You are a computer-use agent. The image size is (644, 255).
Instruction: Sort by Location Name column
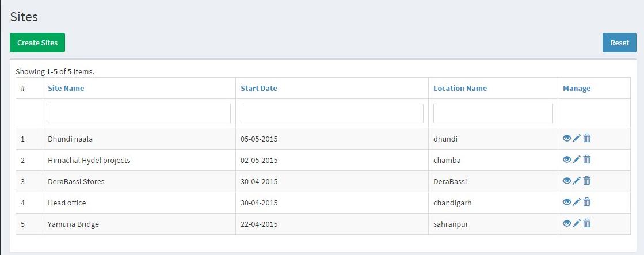460,88
